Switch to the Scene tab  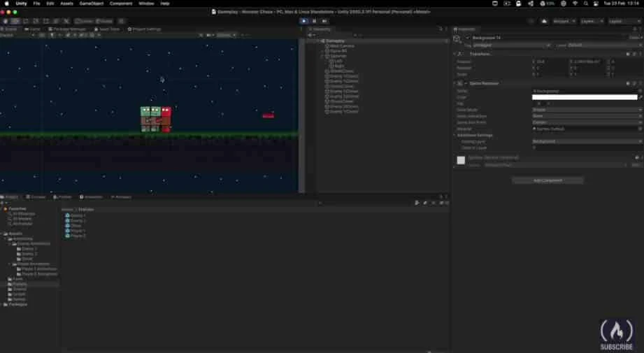pyautogui.click(x=9, y=29)
